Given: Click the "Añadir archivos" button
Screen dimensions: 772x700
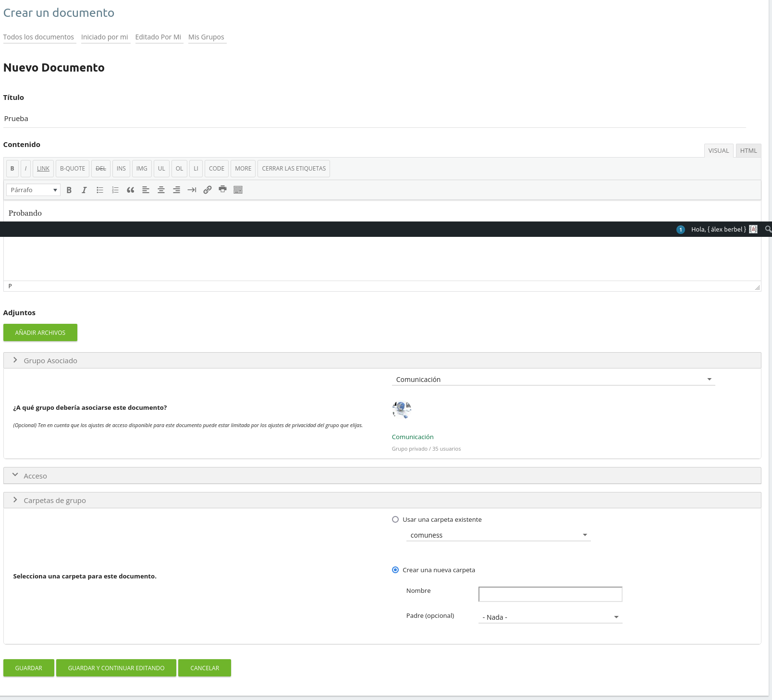Looking at the screenshot, I should 40,332.
